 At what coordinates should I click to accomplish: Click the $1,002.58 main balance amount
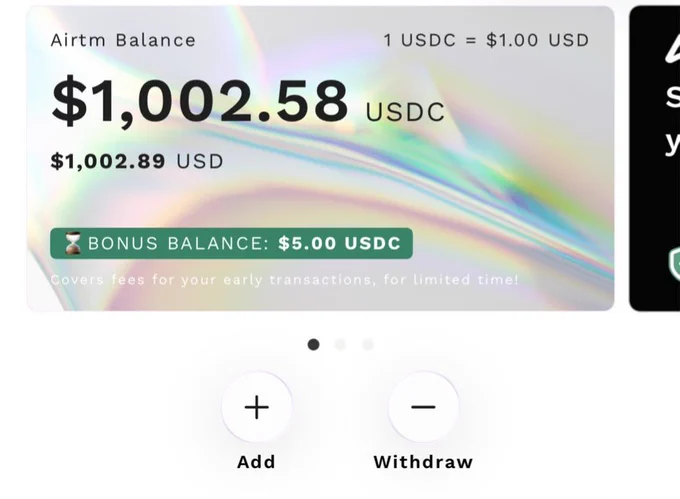[199, 101]
